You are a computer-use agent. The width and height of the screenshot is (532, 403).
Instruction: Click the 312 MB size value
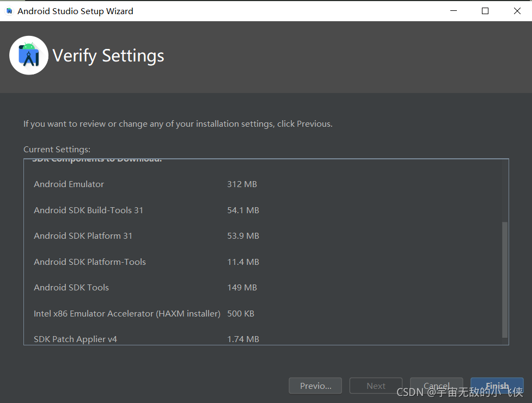coord(242,184)
